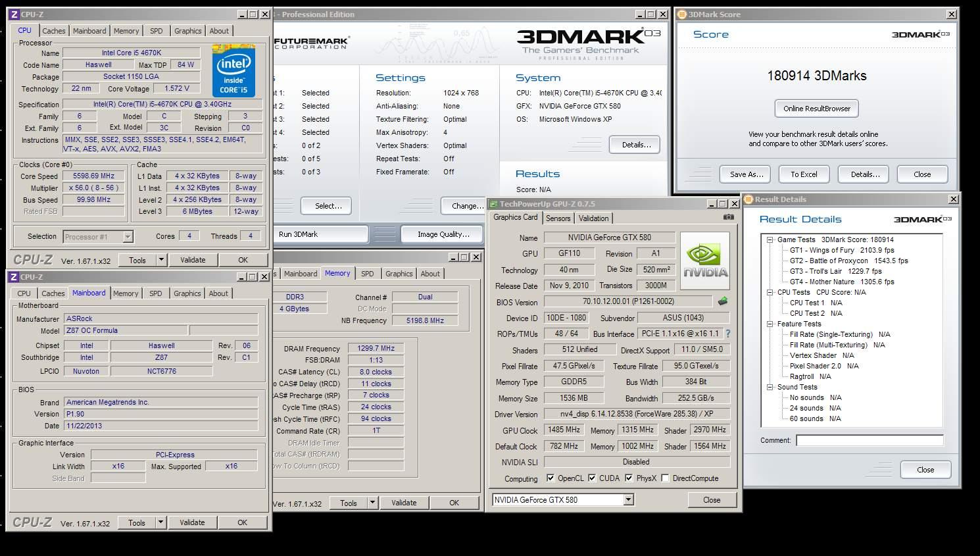This screenshot has width=980, height=556.
Task: Click the Bus Interface question mark icon
Action: 728,334
